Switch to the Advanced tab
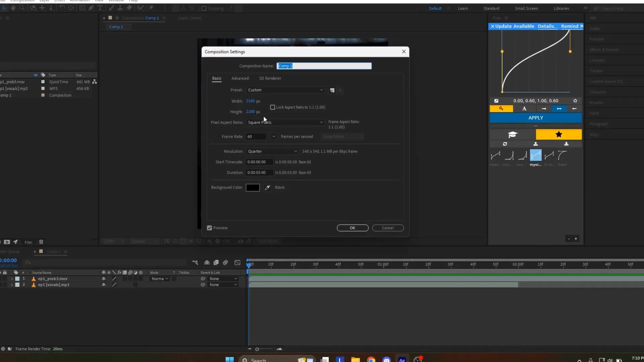The image size is (644, 362). (240, 78)
